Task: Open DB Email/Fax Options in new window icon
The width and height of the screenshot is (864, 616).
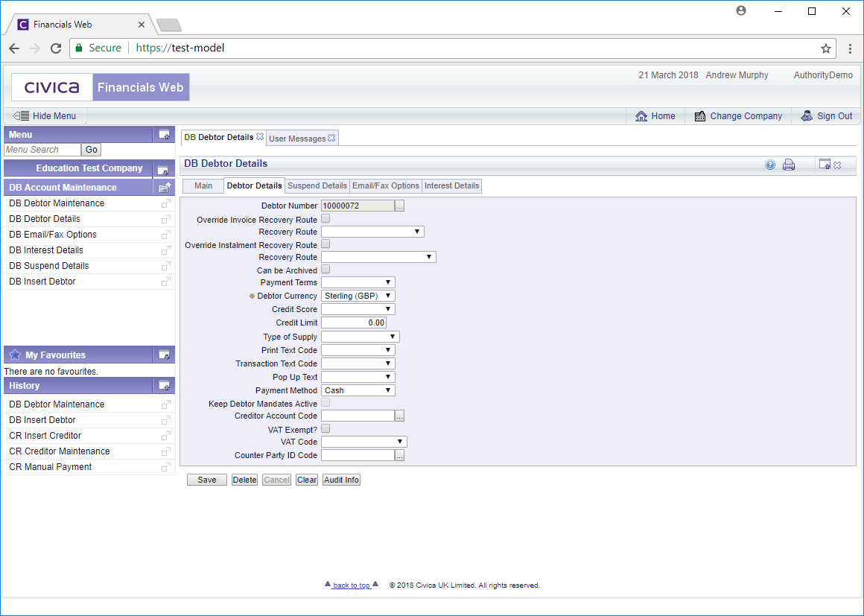Action: point(165,235)
